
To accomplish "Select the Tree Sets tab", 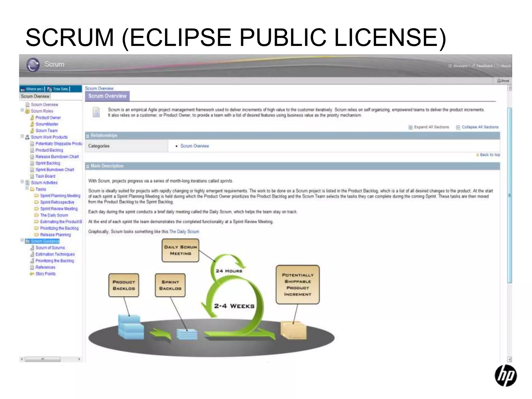I will tap(58, 89).
